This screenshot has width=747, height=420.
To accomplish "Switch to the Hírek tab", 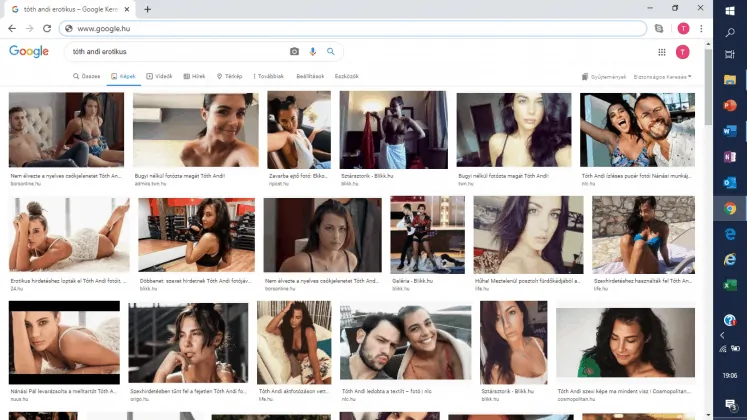I will pyautogui.click(x=195, y=76).
